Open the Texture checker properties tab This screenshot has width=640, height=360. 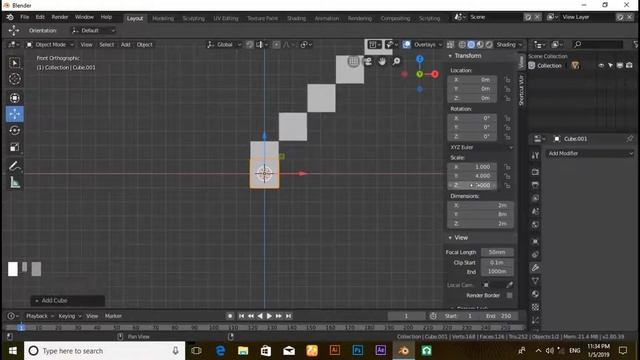[x=535, y=307]
